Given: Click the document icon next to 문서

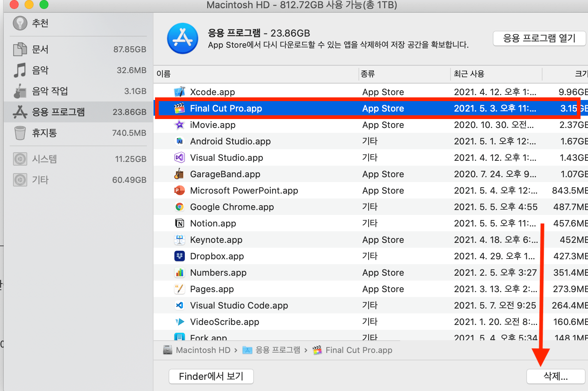Looking at the screenshot, I should coord(20,49).
